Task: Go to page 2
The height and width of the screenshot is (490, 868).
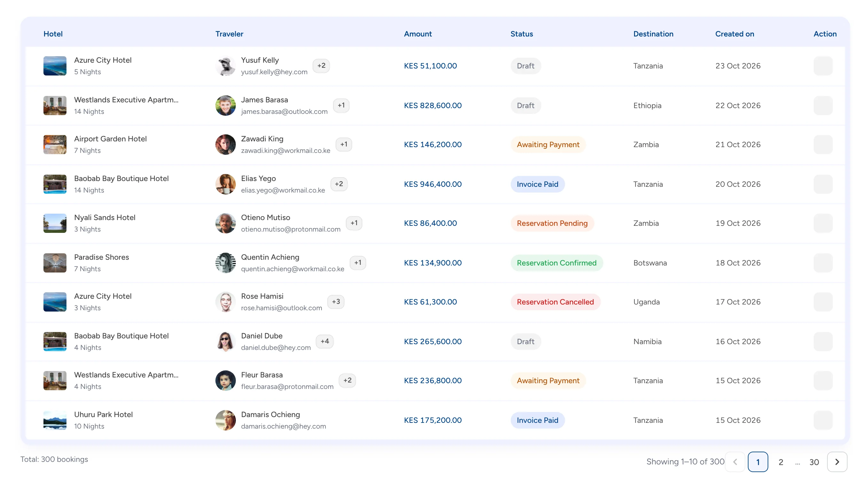Action: click(781, 462)
